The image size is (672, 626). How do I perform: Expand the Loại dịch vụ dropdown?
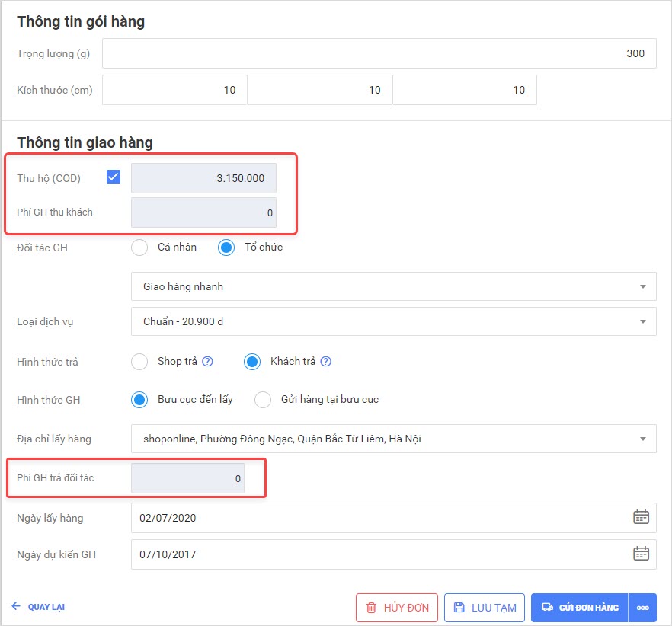tap(393, 321)
